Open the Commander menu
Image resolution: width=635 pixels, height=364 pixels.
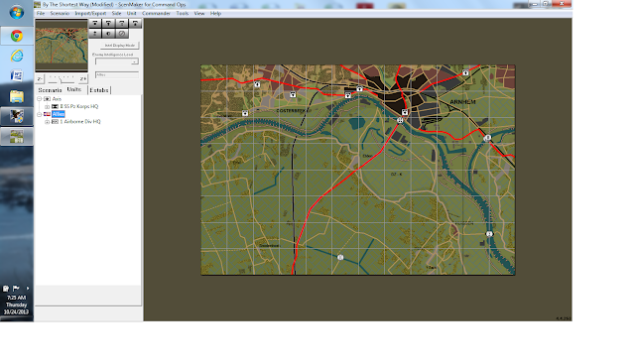[156, 13]
